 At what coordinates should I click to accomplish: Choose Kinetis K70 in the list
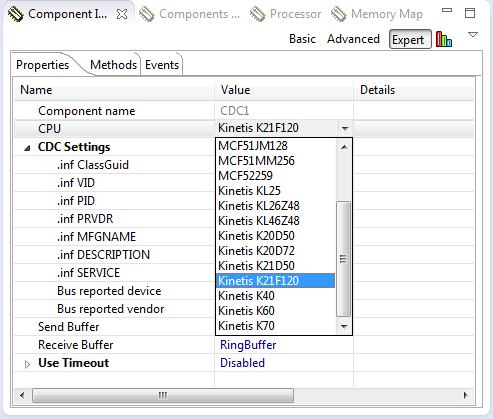(276, 326)
